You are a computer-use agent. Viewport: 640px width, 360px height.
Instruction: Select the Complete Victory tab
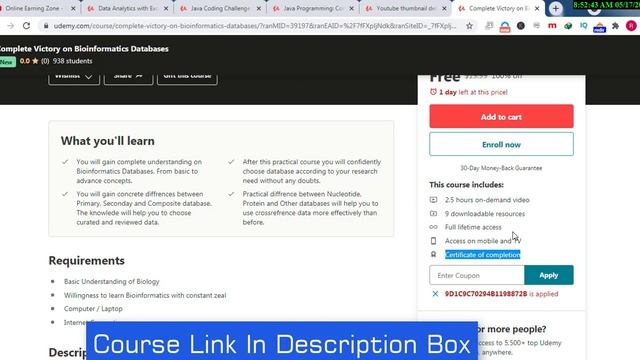[x=498, y=8]
